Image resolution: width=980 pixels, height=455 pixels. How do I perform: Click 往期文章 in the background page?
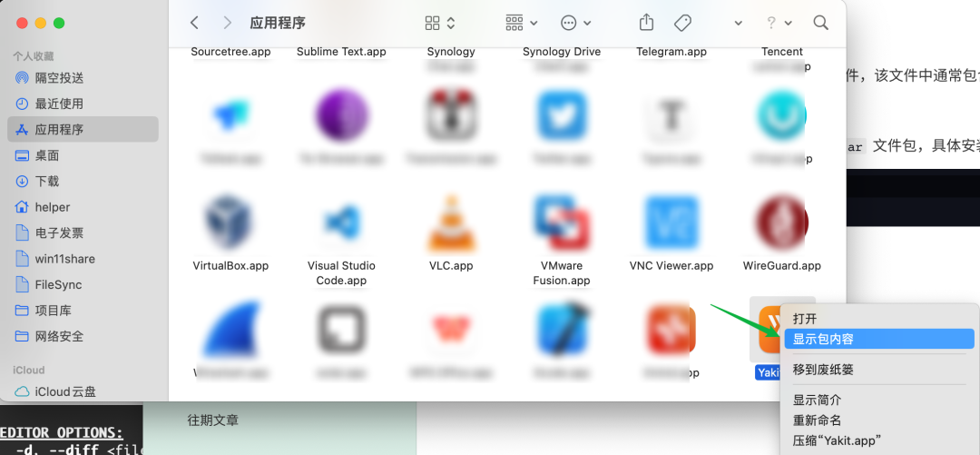pyautogui.click(x=212, y=420)
